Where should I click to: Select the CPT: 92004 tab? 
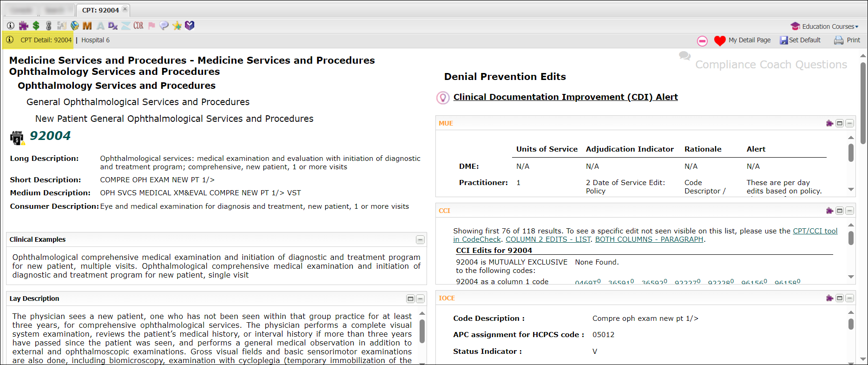100,10
